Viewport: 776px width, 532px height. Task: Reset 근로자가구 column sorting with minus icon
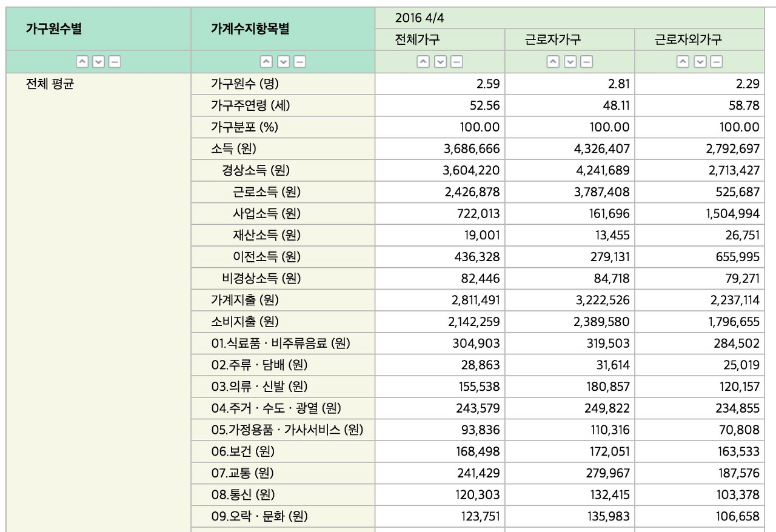(587, 62)
